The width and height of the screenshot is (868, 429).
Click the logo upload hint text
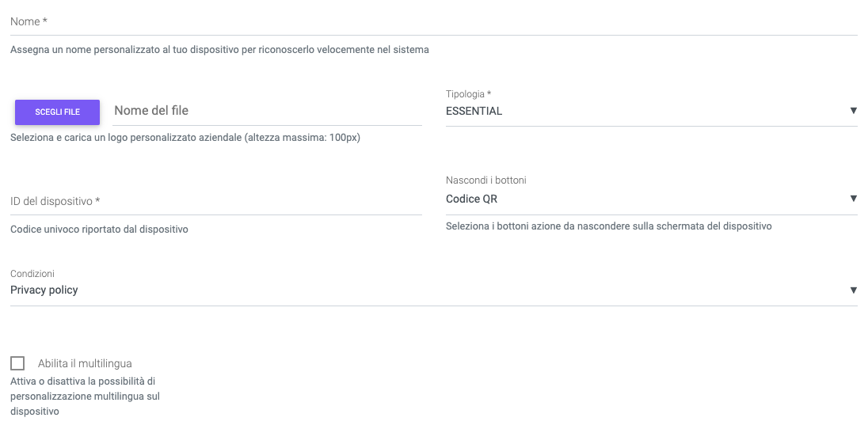point(185,138)
